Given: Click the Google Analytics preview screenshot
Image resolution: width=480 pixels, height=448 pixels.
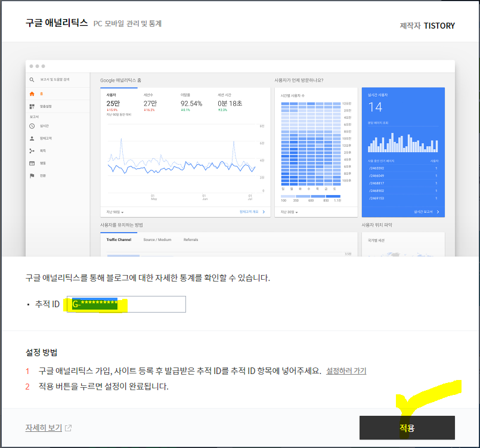Looking at the screenshot, I should pyautogui.click(x=240, y=158).
